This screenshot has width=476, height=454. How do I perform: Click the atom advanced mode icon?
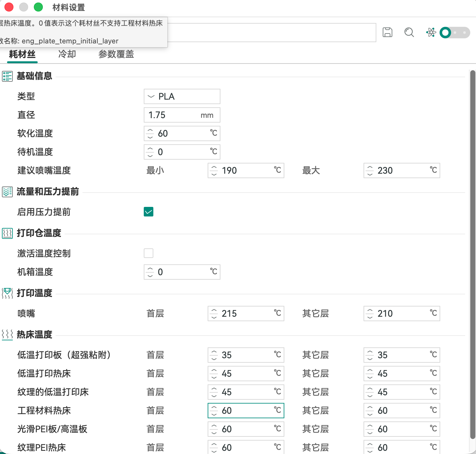(431, 32)
